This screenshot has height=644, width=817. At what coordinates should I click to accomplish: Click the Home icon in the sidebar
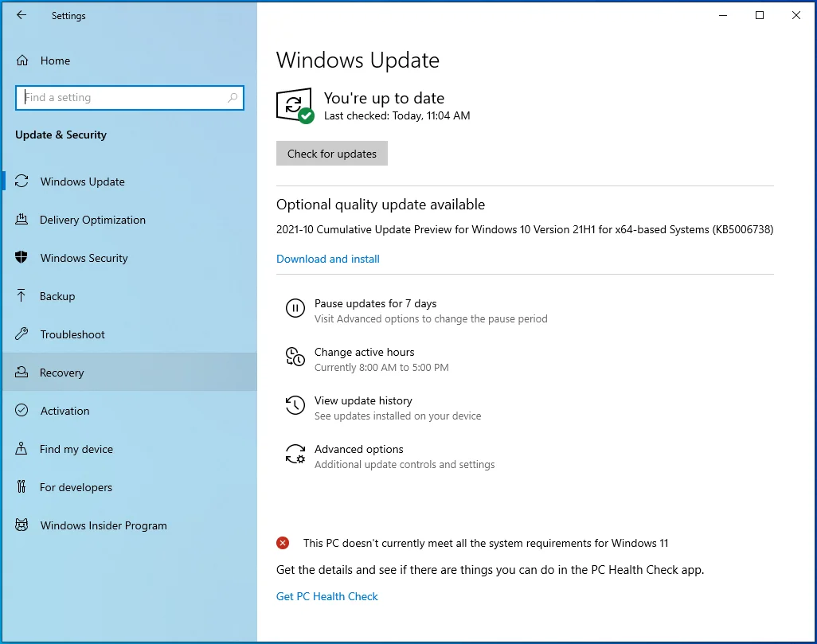[21, 60]
